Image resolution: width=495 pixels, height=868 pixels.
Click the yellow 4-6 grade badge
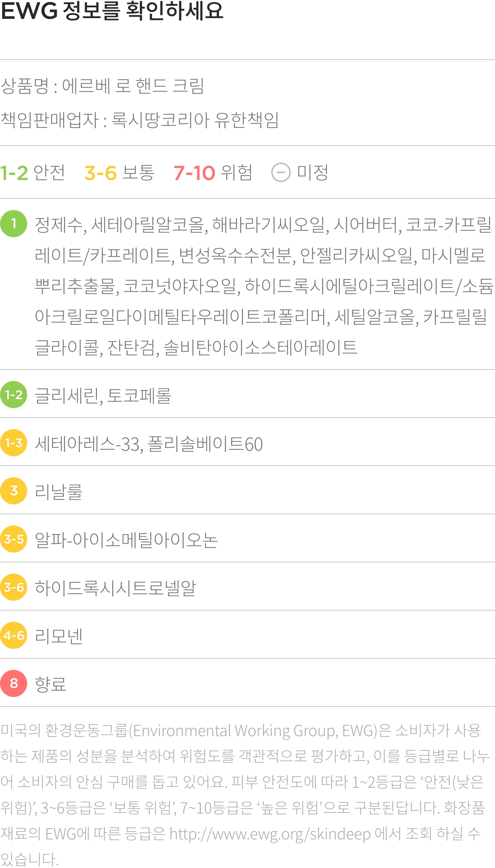pos(14,635)
